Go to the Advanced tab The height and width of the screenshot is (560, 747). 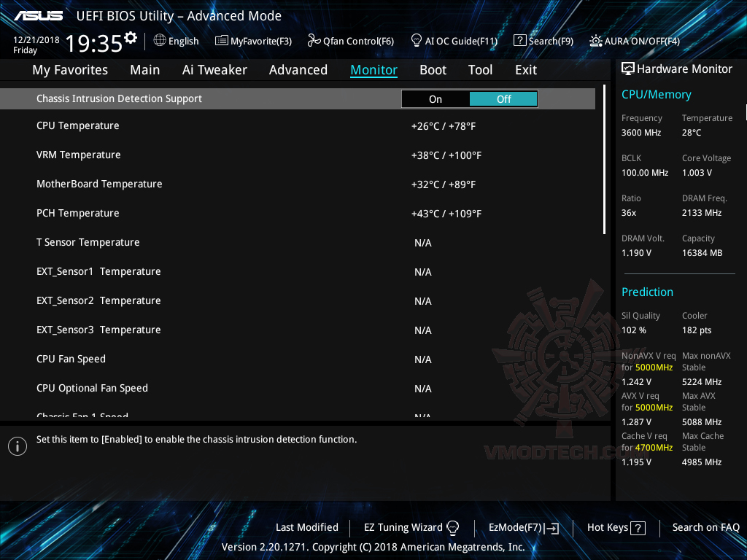pyautogui.click(x=298, y=70)
